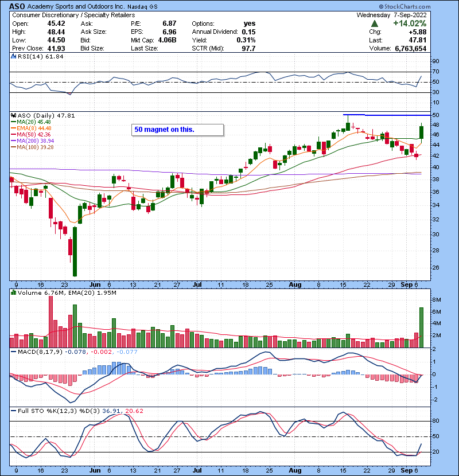Click the Volume 6,763,654 value

coord(411,49)
